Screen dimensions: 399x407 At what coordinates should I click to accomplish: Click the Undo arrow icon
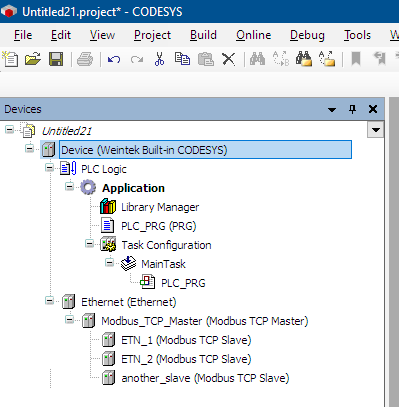tap(114, 60)
